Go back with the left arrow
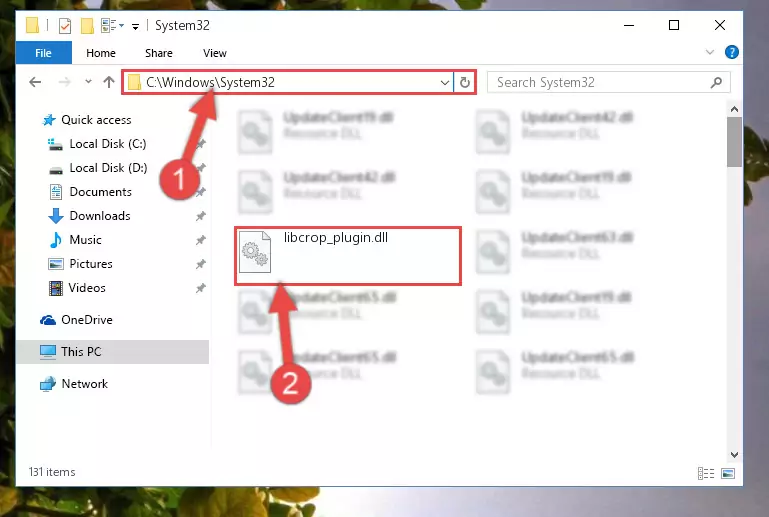Viewport: 769px width, 517px height. [x=35, y=82]
